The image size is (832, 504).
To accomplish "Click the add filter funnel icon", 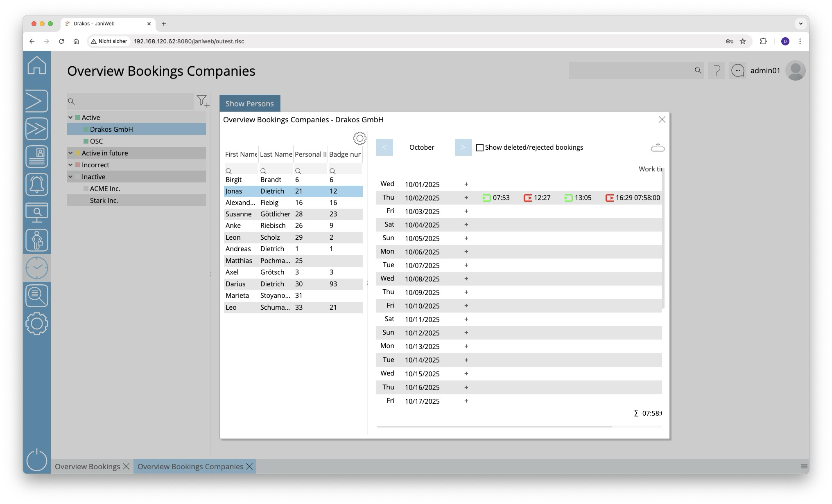I will [203, 101].
